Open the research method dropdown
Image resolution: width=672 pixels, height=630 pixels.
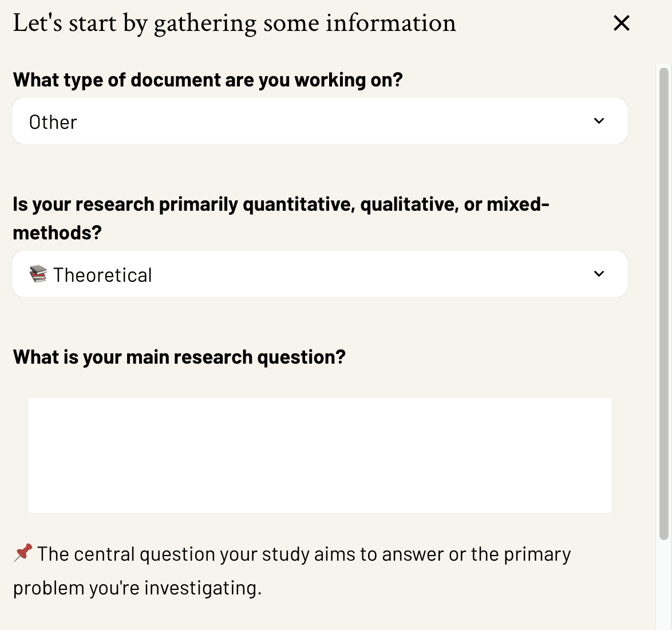tap(320, 274)
